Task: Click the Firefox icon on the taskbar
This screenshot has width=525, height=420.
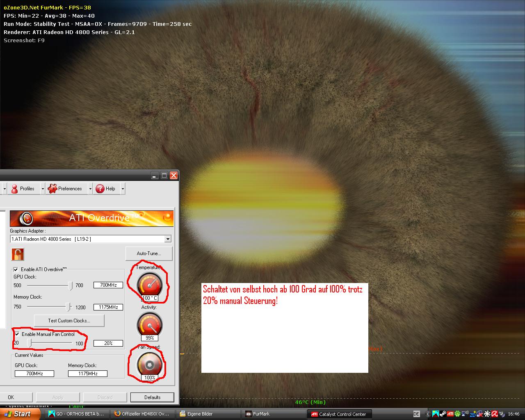Action: (117, 414)
